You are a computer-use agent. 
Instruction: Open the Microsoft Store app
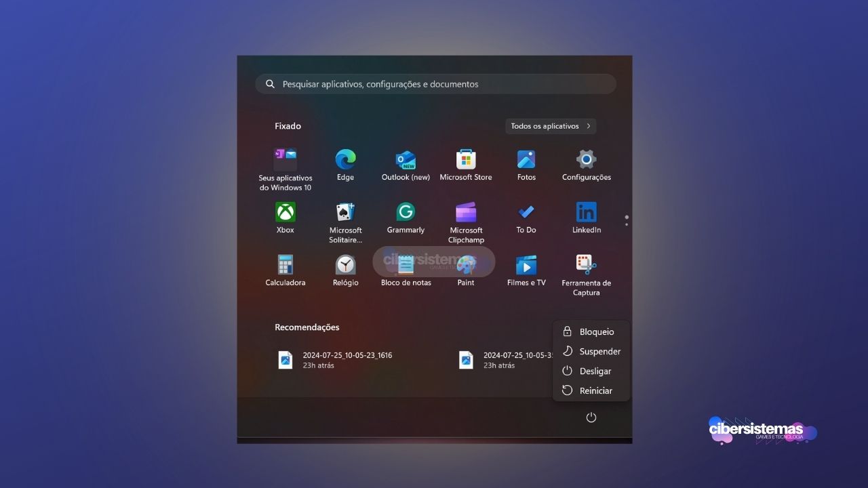[x=466, y=165]
